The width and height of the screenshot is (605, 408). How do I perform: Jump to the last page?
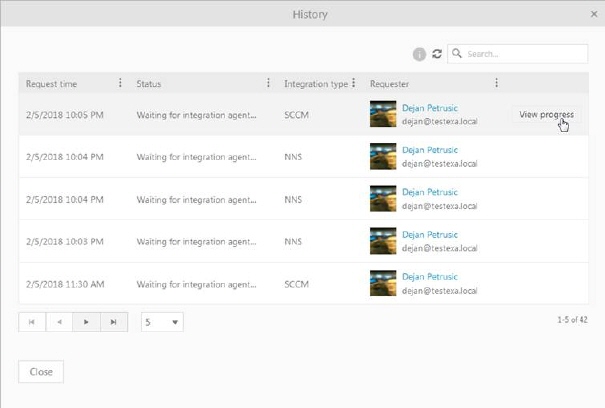(114, 322)
